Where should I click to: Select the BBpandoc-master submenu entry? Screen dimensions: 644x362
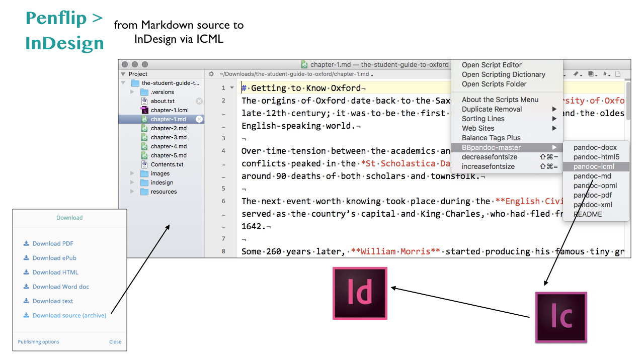tap(507, 147)
